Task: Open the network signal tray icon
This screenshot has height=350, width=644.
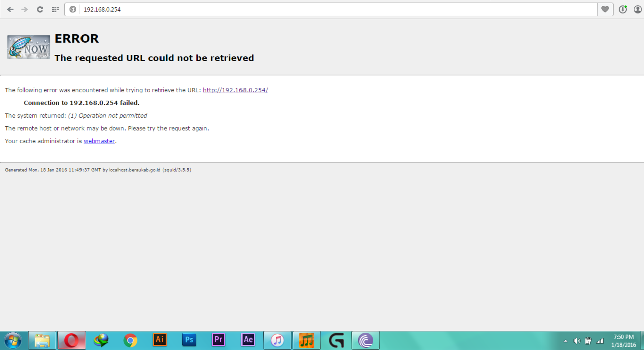Action: click(x=599, y=341)
